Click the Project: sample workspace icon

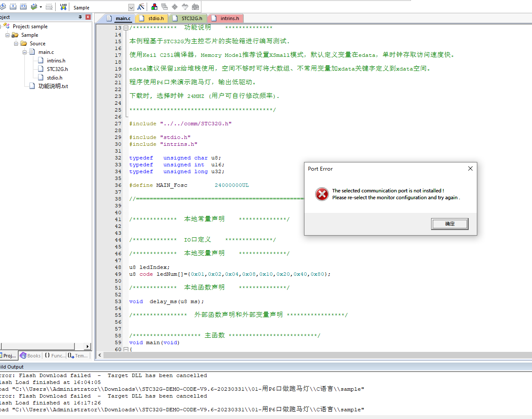coord(6,26)
